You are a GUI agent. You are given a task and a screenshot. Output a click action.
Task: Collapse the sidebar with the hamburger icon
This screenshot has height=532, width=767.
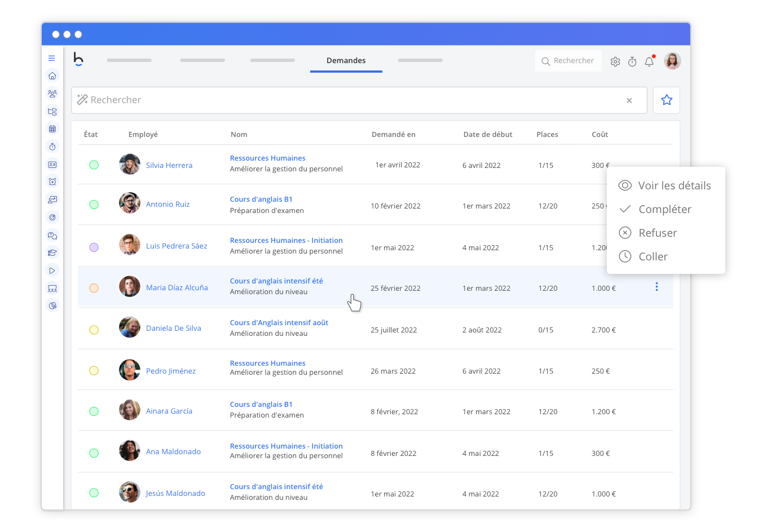click(x=52, y=57)
